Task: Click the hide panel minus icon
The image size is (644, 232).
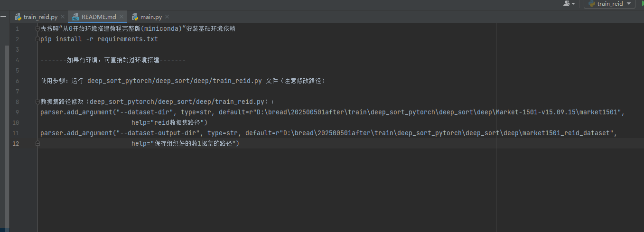Action: 3,17
